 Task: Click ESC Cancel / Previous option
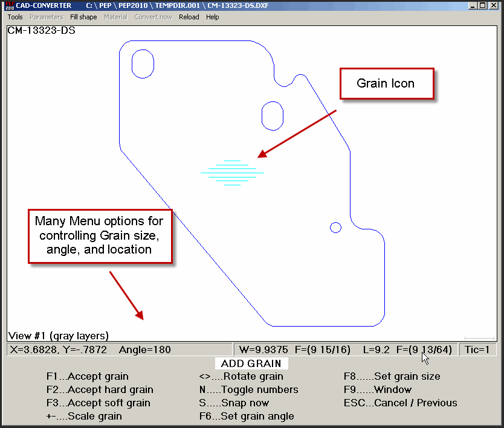click(x=400, y=403)
